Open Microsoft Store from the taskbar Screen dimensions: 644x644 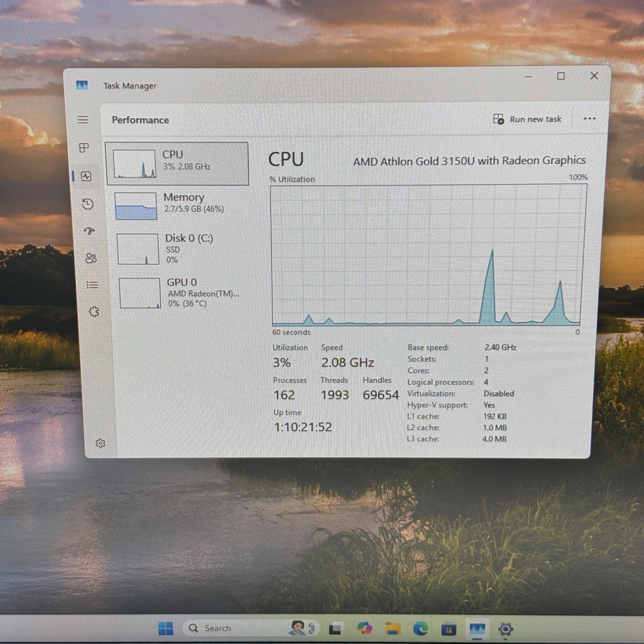pyautogui.click(x=449, y=629)
